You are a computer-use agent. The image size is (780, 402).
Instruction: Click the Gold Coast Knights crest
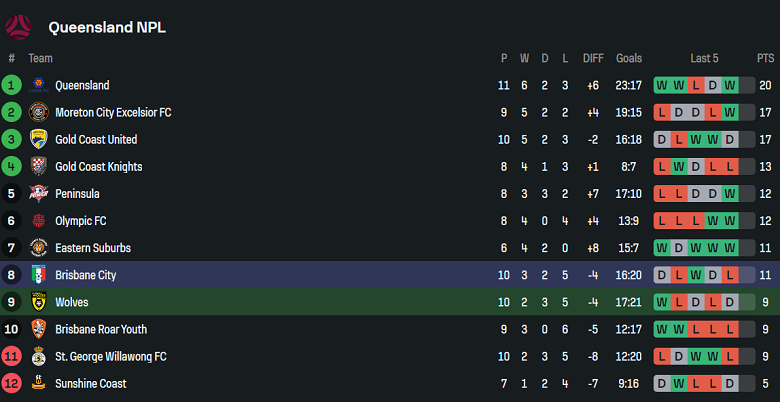point(39,167)
